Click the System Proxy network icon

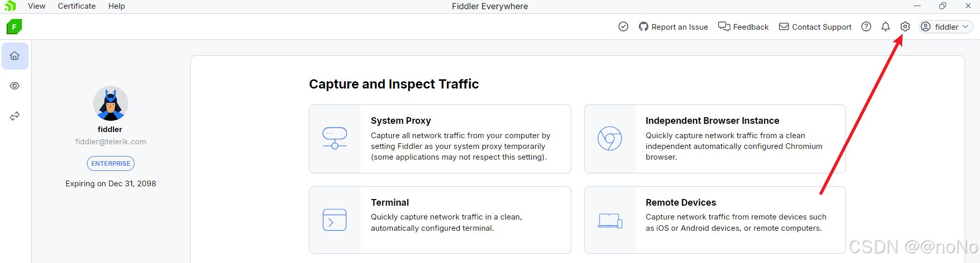pos(335,138)
